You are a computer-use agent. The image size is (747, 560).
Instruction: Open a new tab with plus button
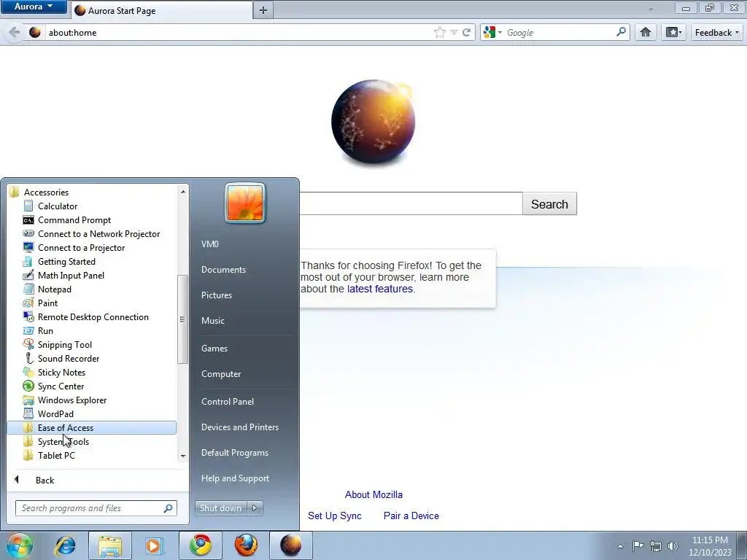click(x=263, y=10)
